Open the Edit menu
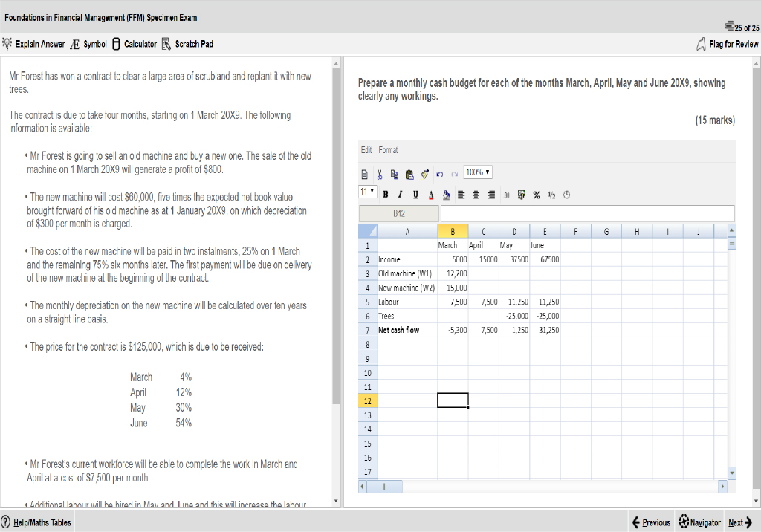This screenshot has height=532, width=761. pyautogui.click(x=366, y=150)
